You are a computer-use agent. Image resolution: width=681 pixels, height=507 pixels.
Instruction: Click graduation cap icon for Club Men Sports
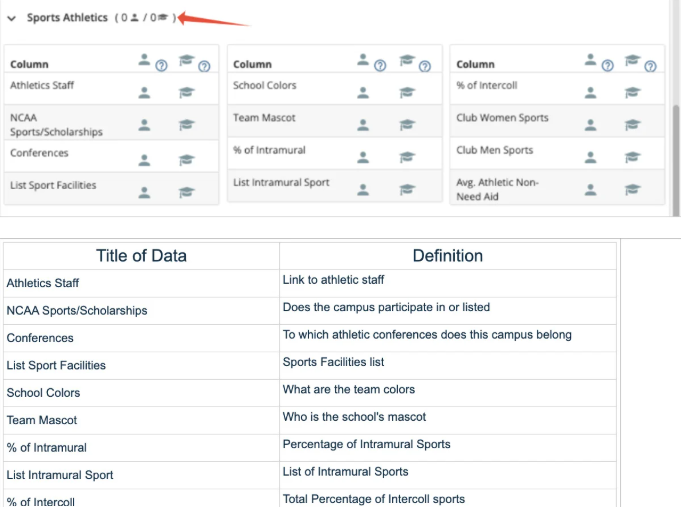[x=631, y=157]
